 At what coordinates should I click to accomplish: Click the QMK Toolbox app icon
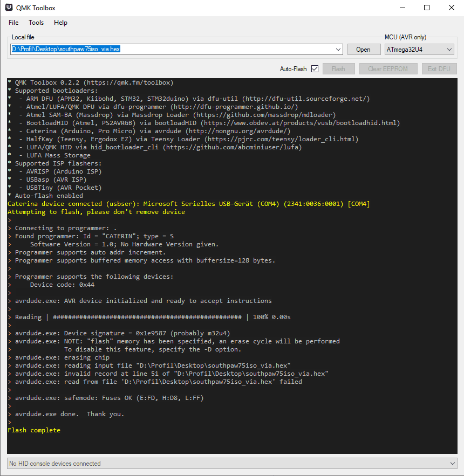click(9, 8)
